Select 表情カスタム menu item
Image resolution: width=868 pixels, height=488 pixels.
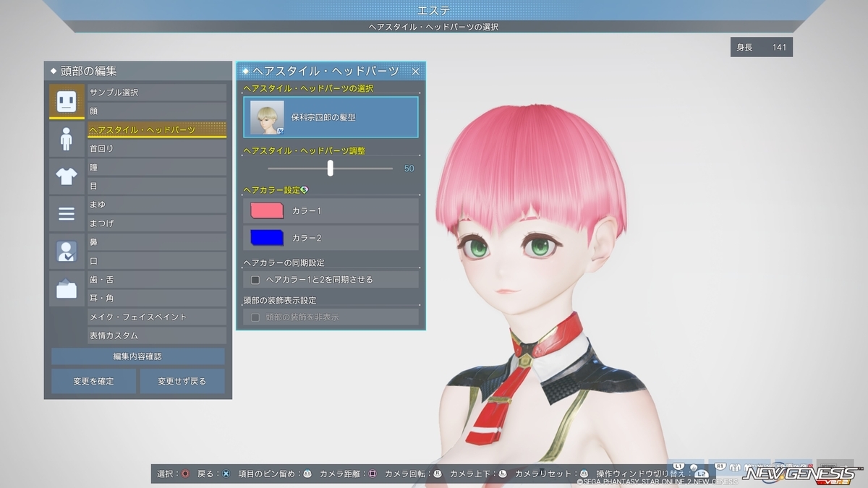(157, 335)
